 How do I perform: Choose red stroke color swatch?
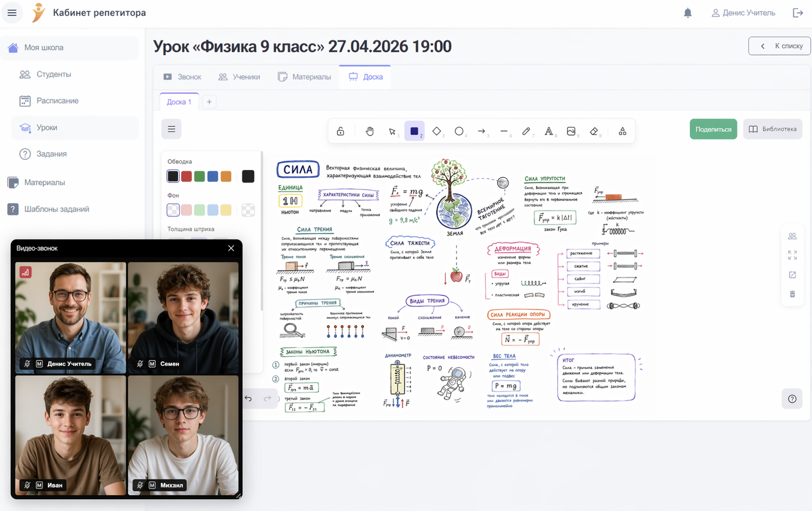(x=186, y=176)
